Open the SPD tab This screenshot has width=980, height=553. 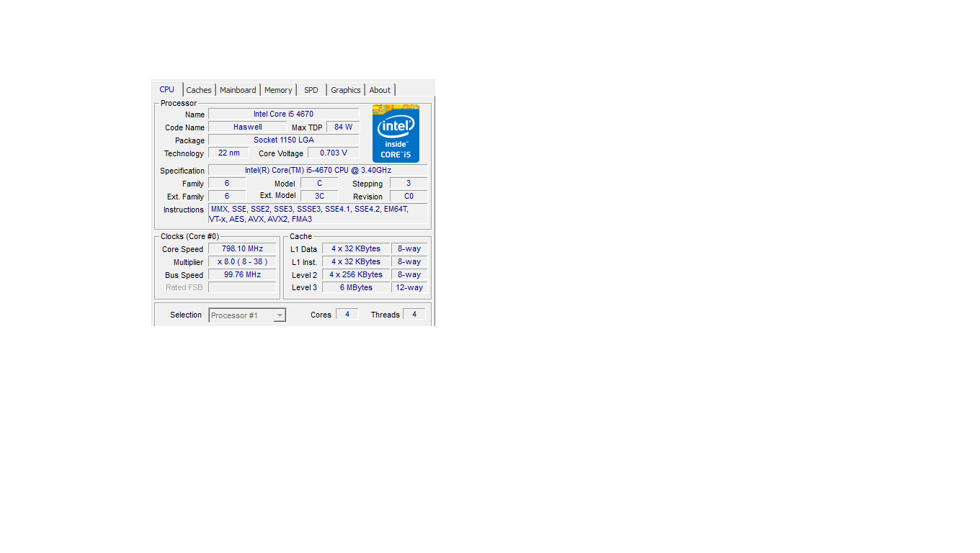(311, 90)
